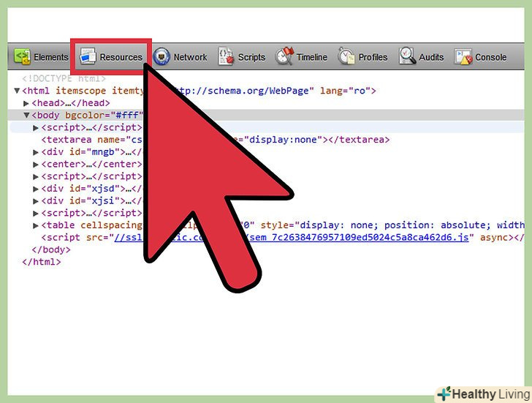Expand the first script node under body

pyautogui.click(x=36, y=128)
